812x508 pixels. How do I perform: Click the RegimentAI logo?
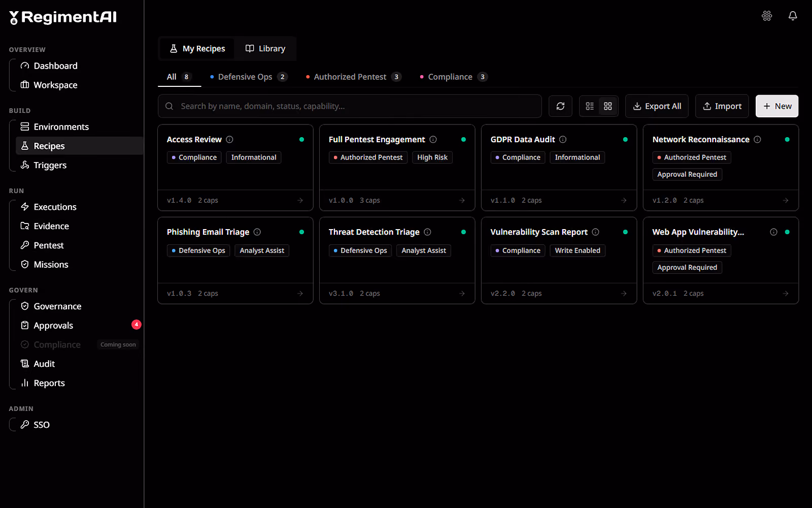63,18
